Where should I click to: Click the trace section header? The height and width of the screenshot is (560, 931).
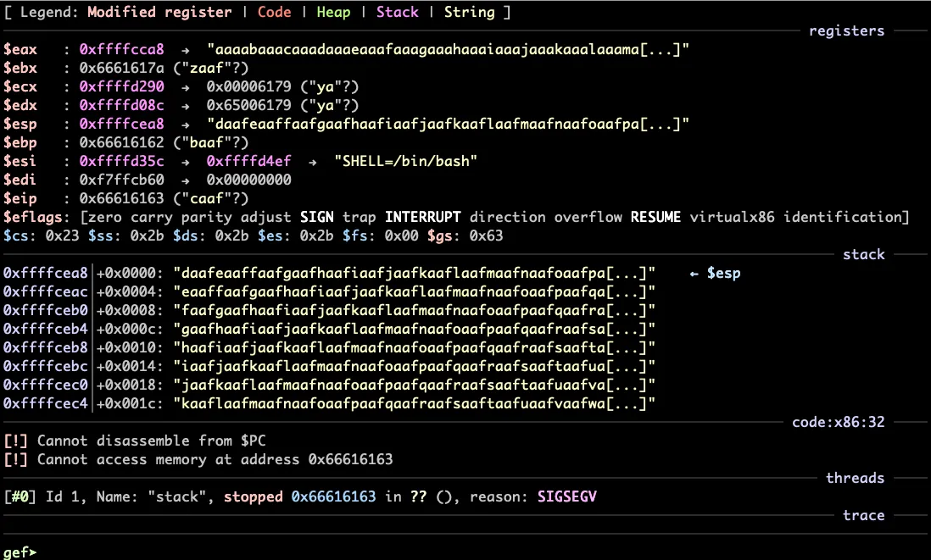(x=865, y=515)
